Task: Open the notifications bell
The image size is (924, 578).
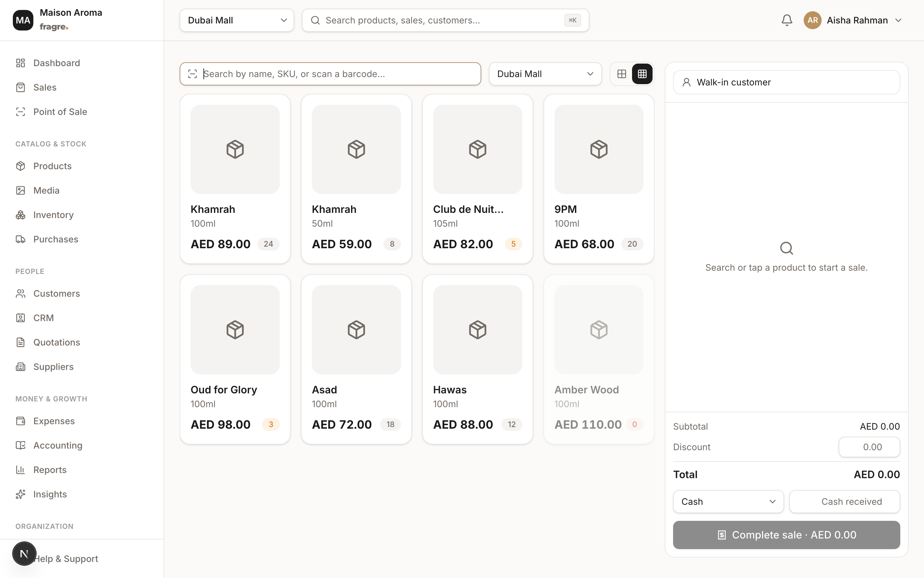Action: point(787,20)
